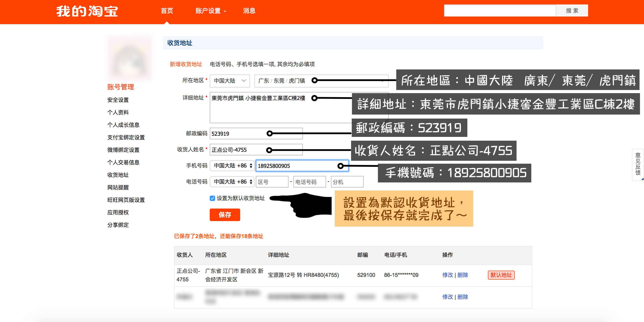Open the 中国大陆 region dropdown
The width and height of the screenshot is (644, 322).
coord(229,81)
